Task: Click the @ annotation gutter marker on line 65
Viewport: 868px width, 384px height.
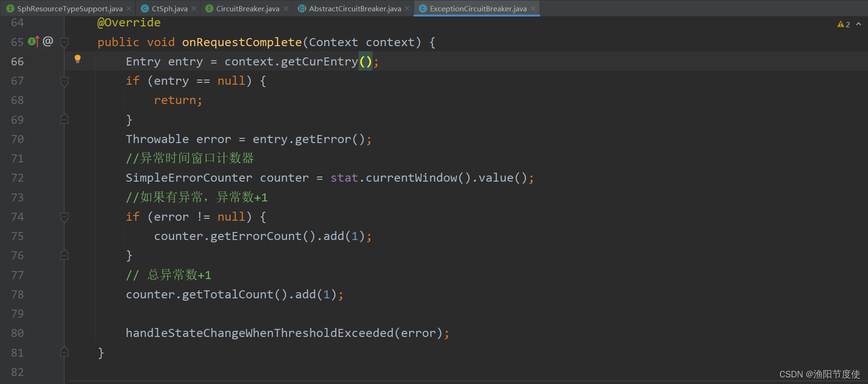Action: [48, 41]
